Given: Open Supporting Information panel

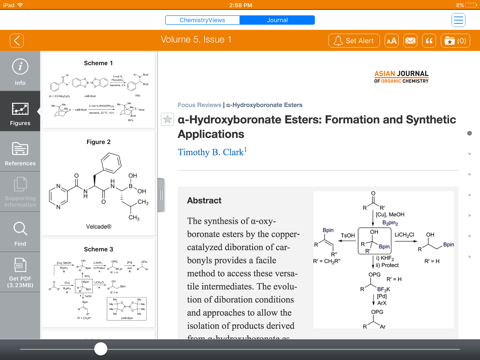Looking at the screenshot, I should (20, 192).
